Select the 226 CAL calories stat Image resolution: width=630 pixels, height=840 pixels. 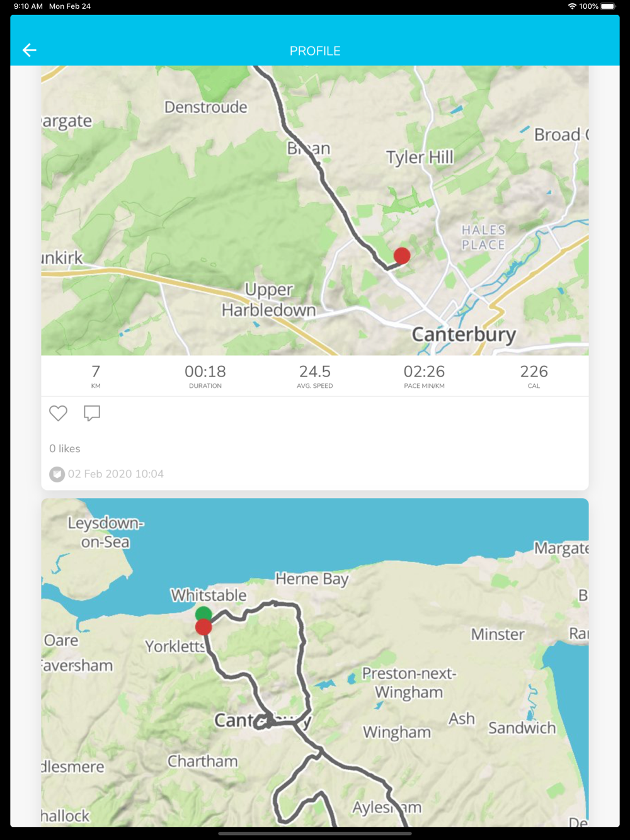click(x=534, y=376)
